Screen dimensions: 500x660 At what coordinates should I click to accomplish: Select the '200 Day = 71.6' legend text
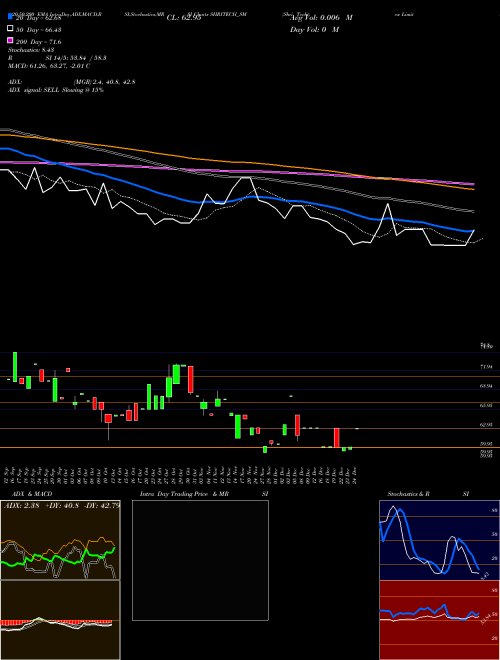38,42
